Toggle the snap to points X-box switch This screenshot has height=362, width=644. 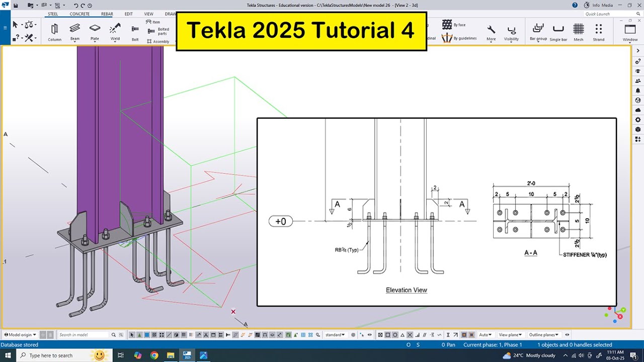[380, 335]
